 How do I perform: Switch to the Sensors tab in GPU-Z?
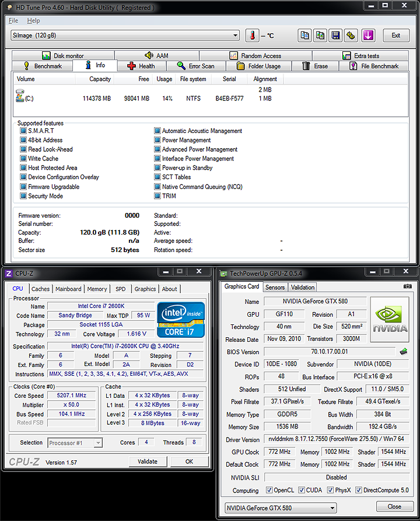point(275,287)
